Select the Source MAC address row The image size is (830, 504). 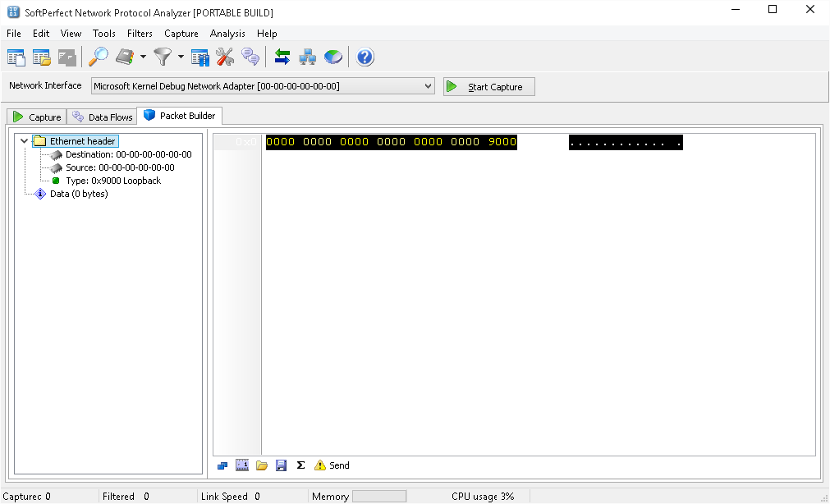click(120, 167)
